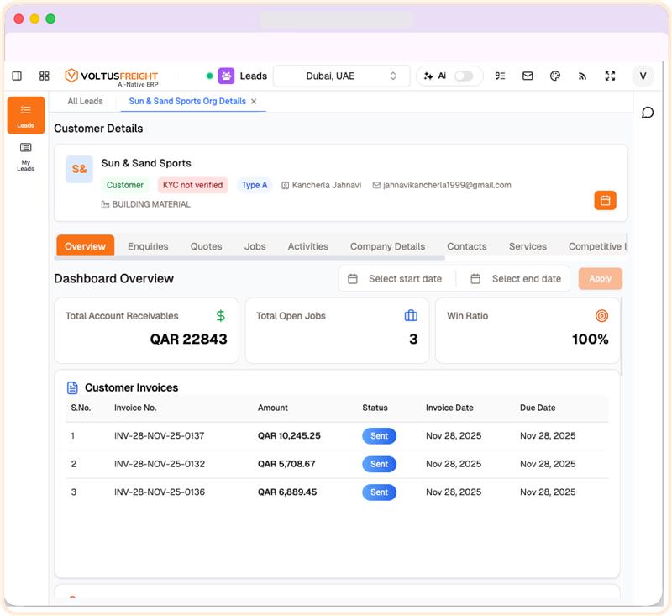
Task: Toggle the AI switch
Action: point(464,76)
